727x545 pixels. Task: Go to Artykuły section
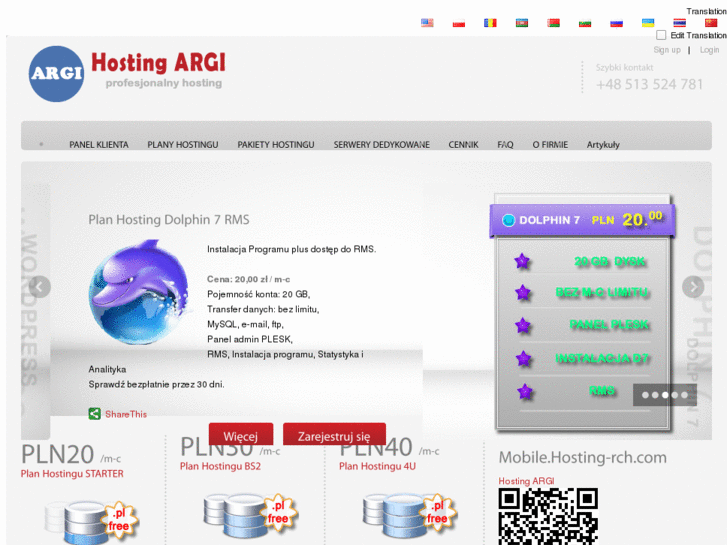(603, 145)
